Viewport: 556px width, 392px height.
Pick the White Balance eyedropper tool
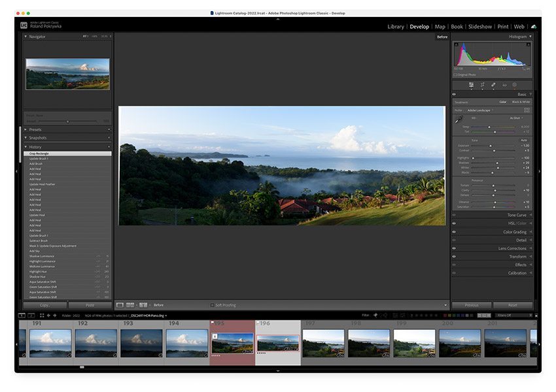coord(459,120)
